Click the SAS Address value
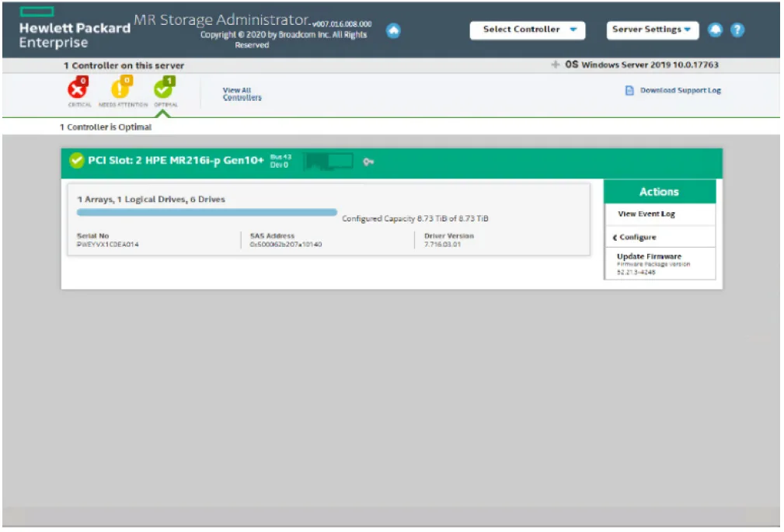 [286, 245]
